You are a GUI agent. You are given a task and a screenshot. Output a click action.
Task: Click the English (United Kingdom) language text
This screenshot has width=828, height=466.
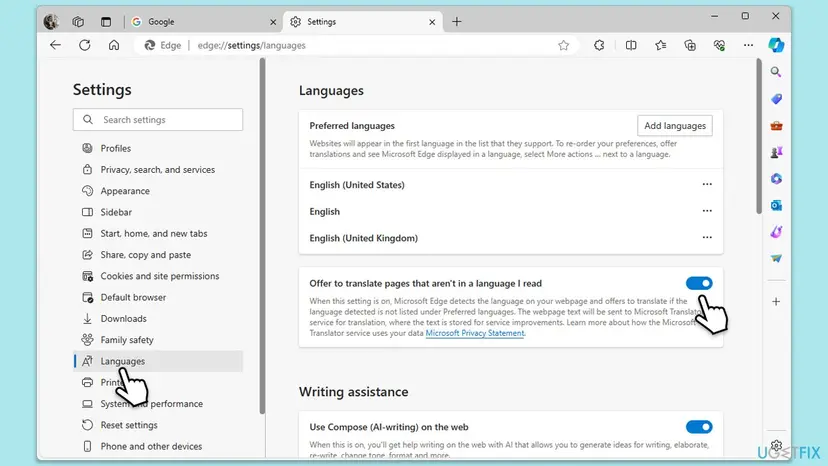(x=363, y=238)
